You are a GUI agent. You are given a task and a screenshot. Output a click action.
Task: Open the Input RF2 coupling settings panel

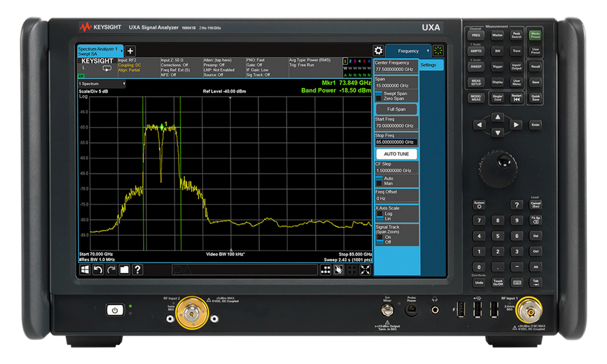pos(139,67)
